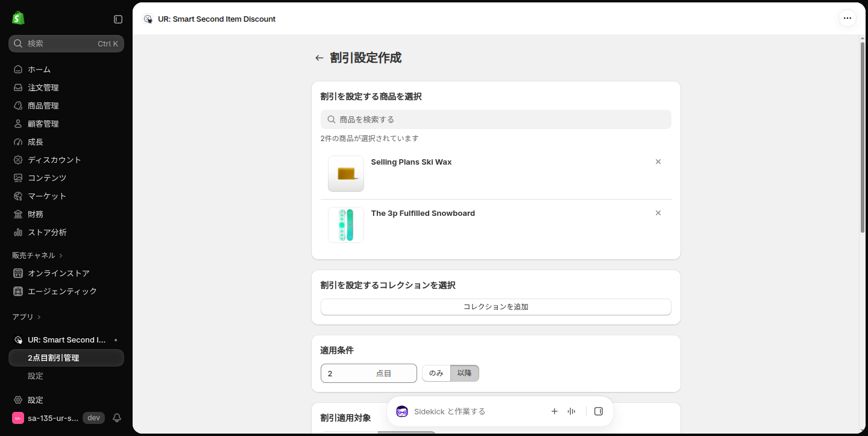This screenshot has width=868, height=436.
Task: Remove The 3p Fulfilled Snowboard with its X
Action: [x=658, y=213]
